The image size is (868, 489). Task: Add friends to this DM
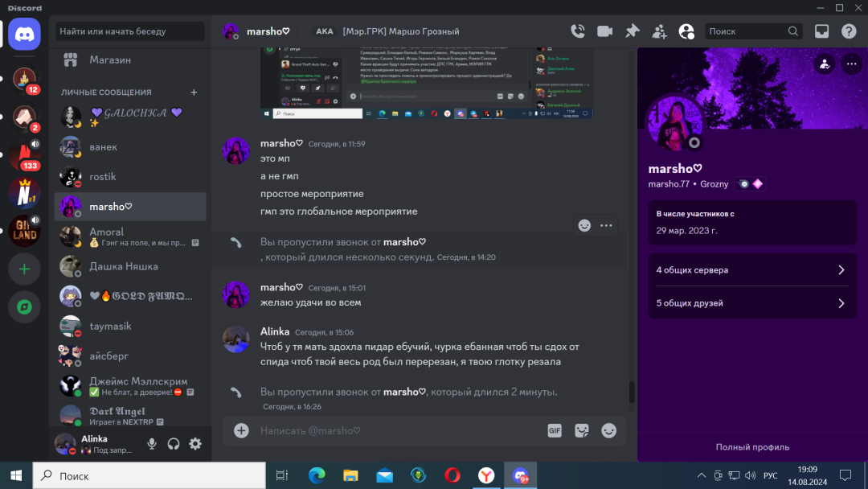(x=660, y=31)
